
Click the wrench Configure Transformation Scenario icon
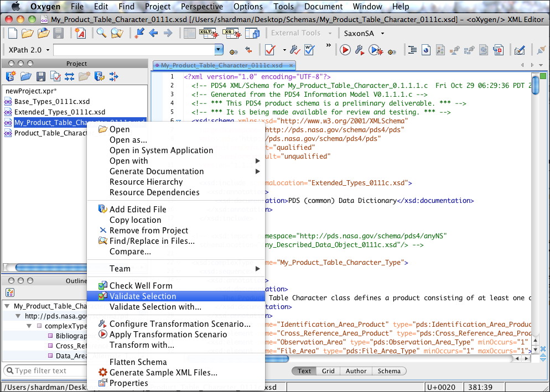tap(359, 50)
